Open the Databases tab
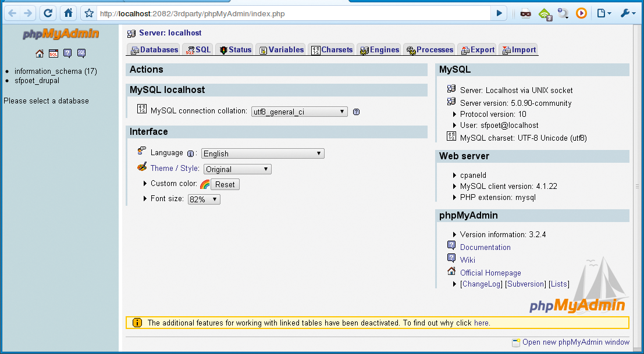This screenshot has width=644, height=354. tap(154, 49)
